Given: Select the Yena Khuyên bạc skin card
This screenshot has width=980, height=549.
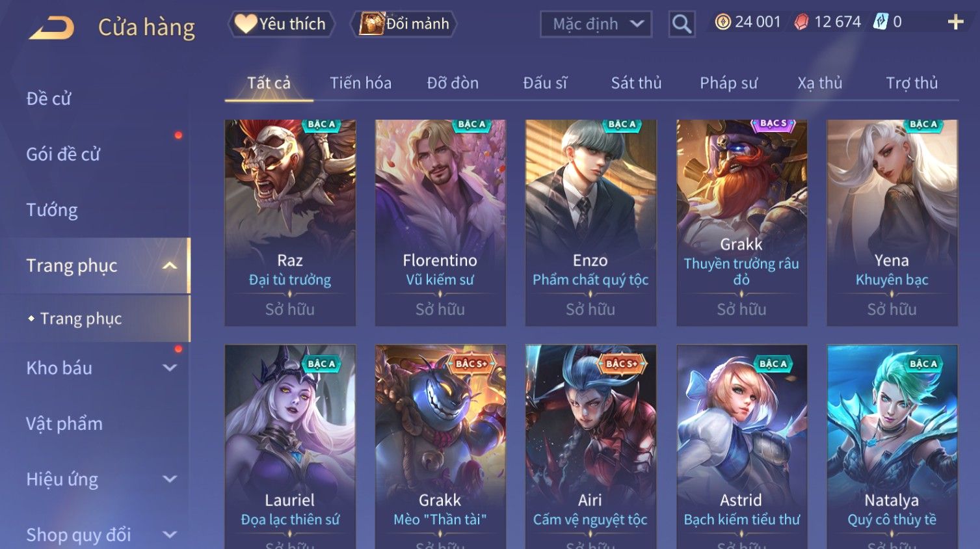Looking at the screenshot, I should click(x=892, y=223).
